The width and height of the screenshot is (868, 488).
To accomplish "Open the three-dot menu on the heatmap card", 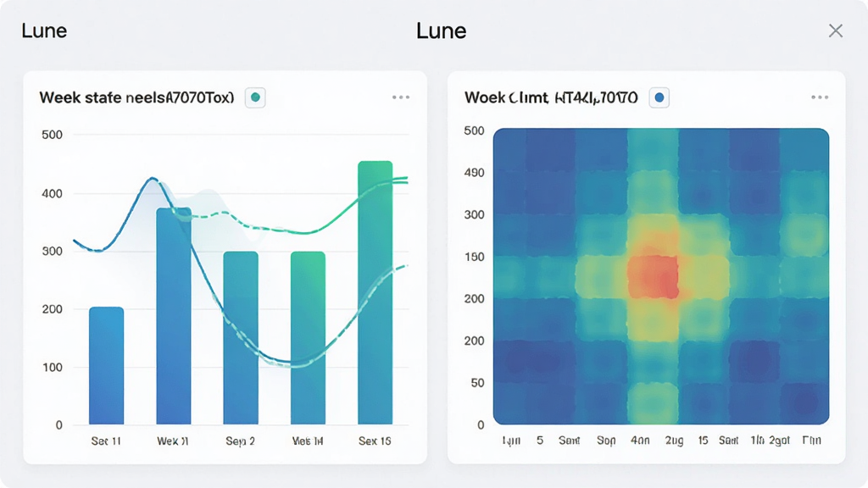I will click(820, 97).
